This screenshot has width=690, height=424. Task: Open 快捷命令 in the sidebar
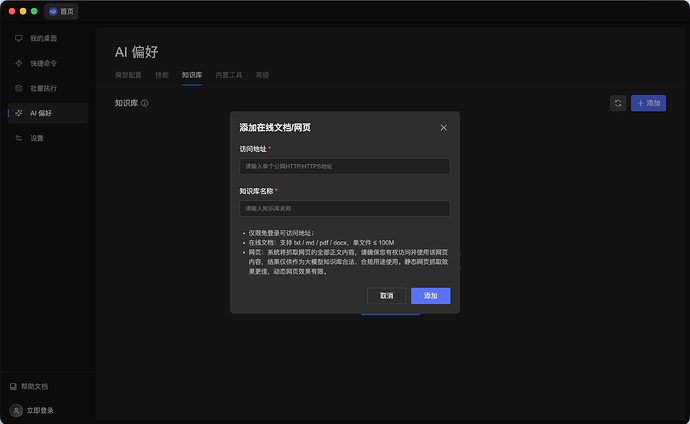tap(48, 63)
